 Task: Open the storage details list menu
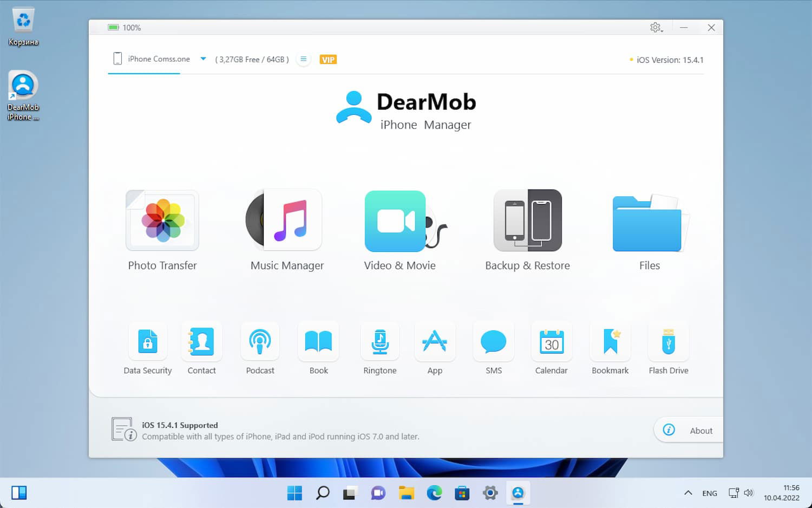pos(303,59)
